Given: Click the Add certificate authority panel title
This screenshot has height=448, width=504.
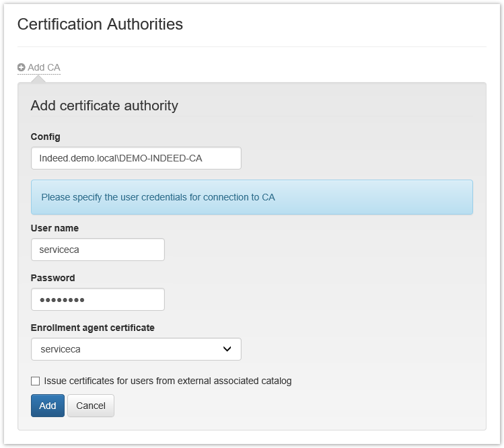Looking at the screenshot, I should tap(104, 106).
